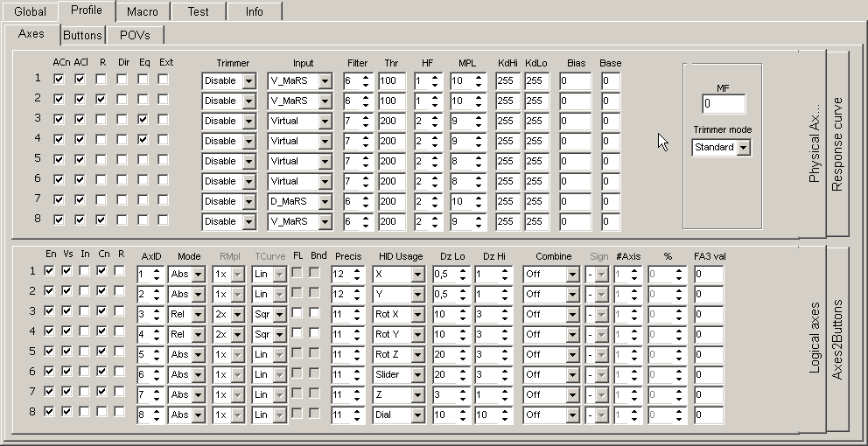Uncheck Eq checkbox for physical axis 3
Viewport: 868px width, 446px height.
point(143,119)
